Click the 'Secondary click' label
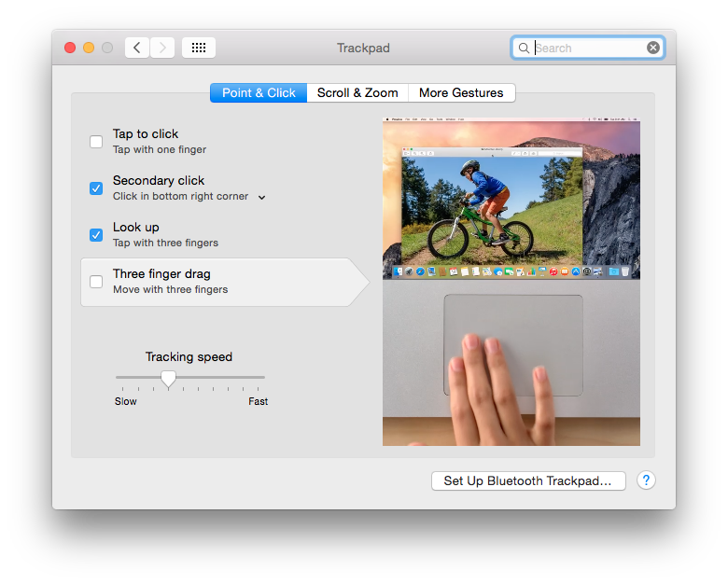Screen dimensions: 728x584 [x=159, y=180]
